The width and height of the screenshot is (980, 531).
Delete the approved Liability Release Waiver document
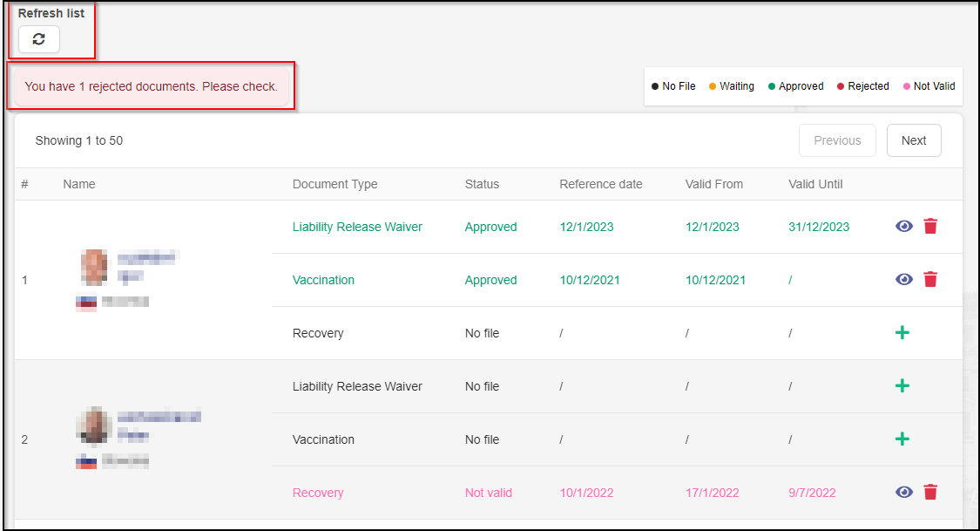[x=930, y=227]
